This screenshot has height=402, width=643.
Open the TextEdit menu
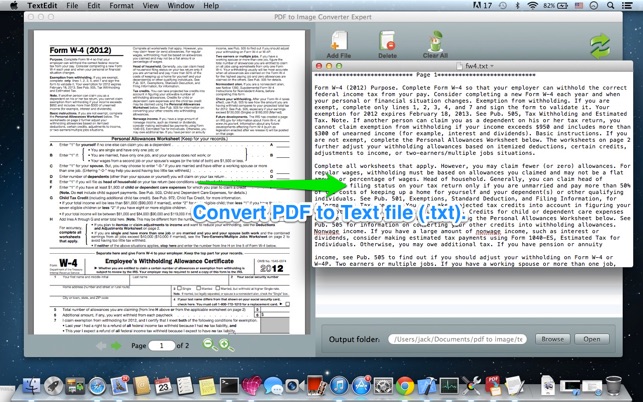tap(42, 6)
